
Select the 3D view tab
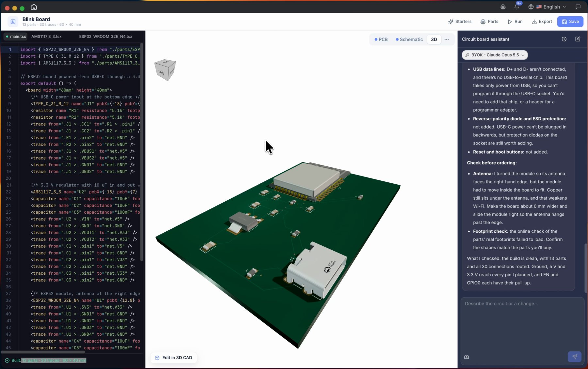tap(434, 39)
